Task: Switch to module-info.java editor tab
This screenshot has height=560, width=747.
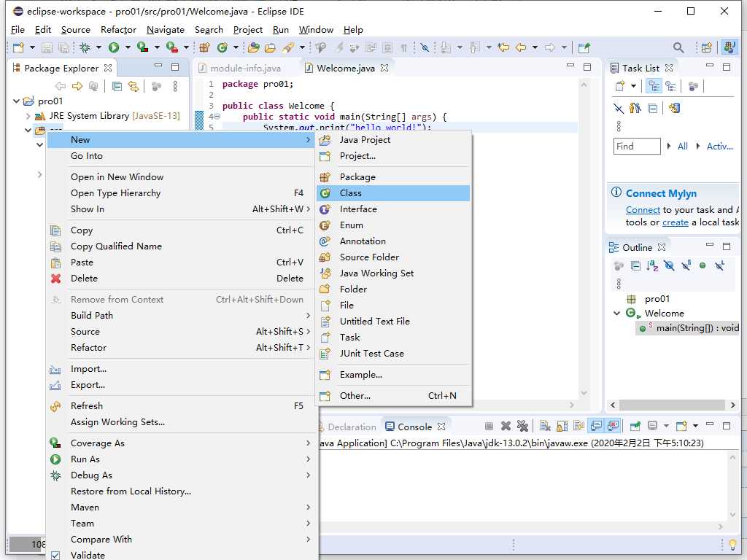Action: (245, 68)
